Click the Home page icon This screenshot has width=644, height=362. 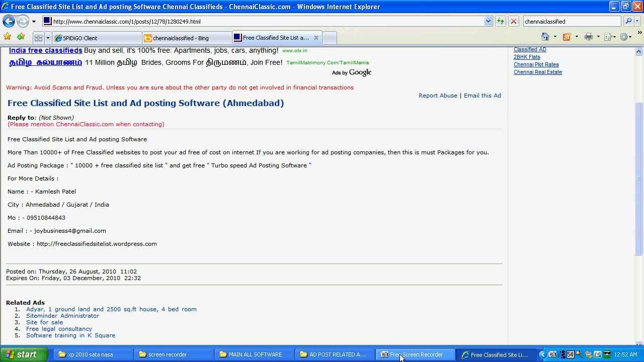click(x=545, y=37)
